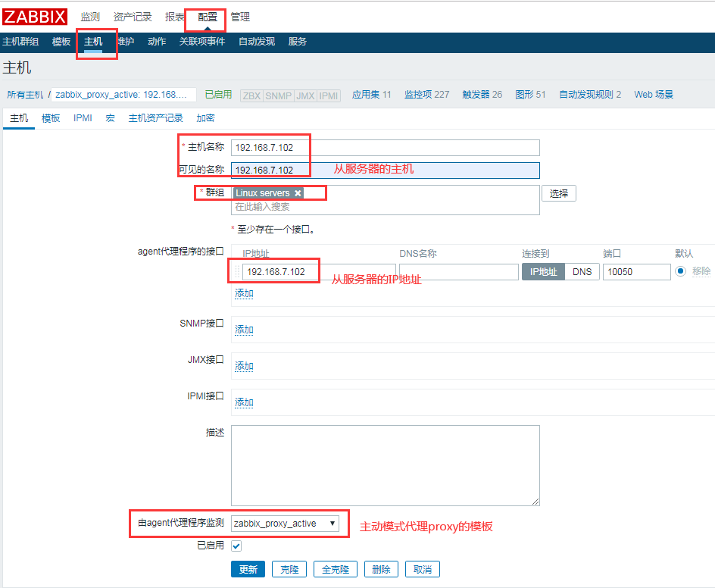Click 选择 button for host groups
This screenshot has width=715, height=588.
click(x=559, y=193)
